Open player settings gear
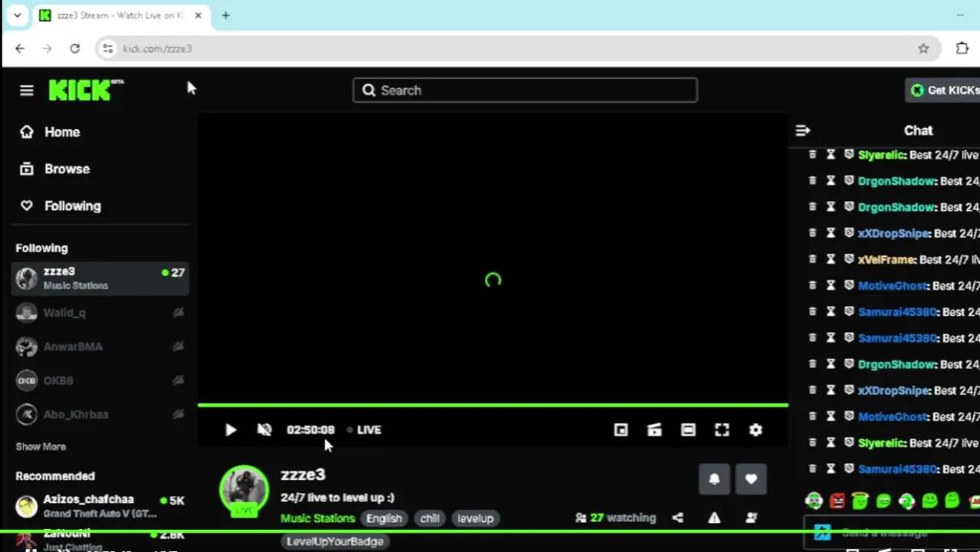Image resolution: width=980 pixels, height=552 pixels. (755, 430)
